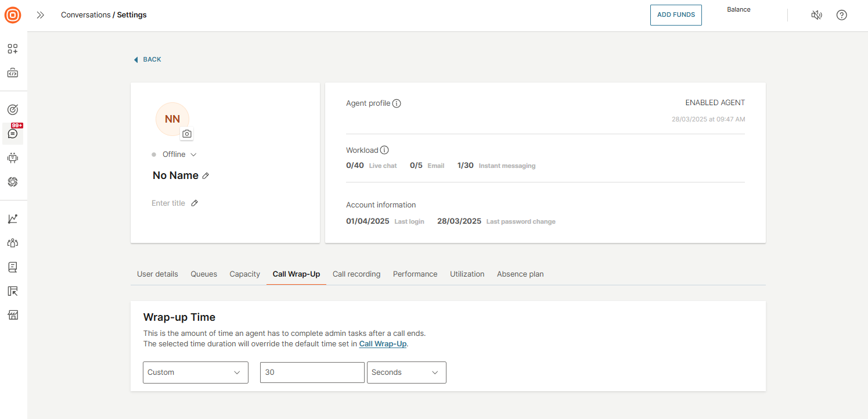
Task: Click the Agent profile info icon
Action: coord(397,103)
